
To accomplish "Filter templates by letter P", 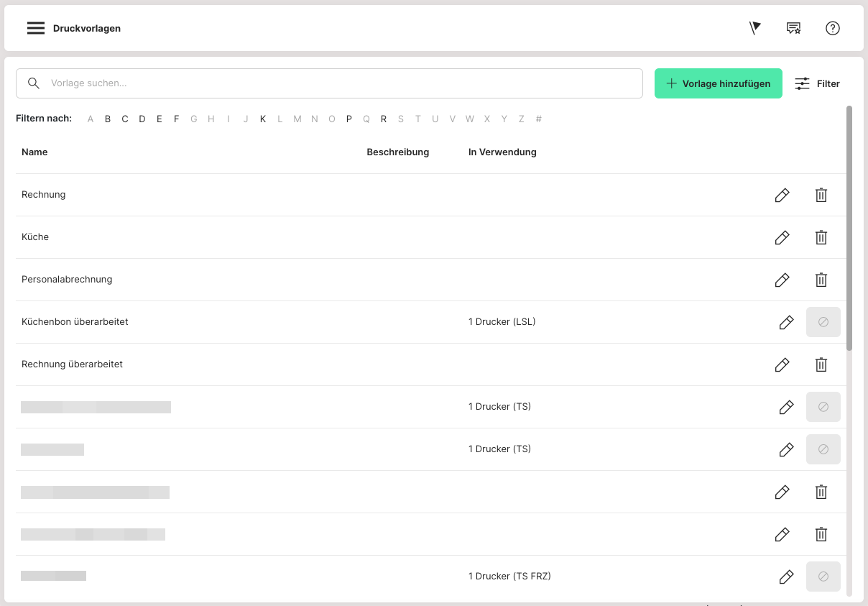I will pyautogui.click(x=349, y=119).
